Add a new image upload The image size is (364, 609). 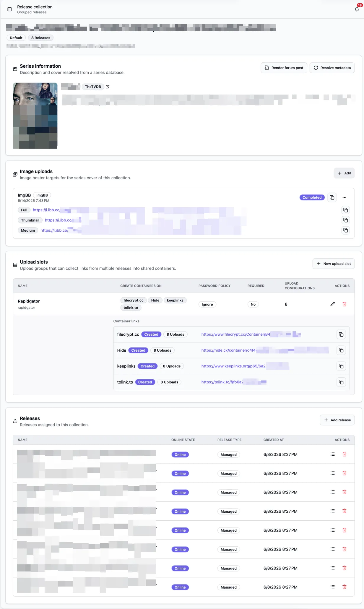pos(344,173)
